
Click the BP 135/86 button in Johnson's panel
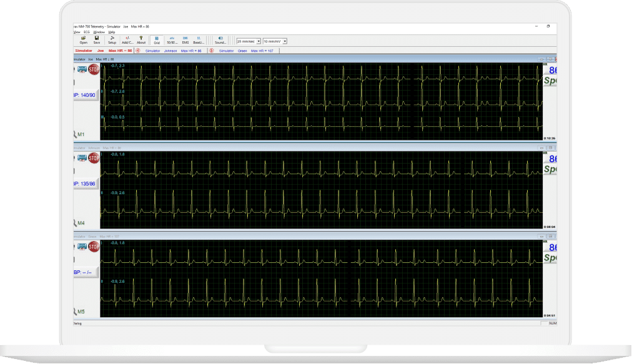[85, 184]
